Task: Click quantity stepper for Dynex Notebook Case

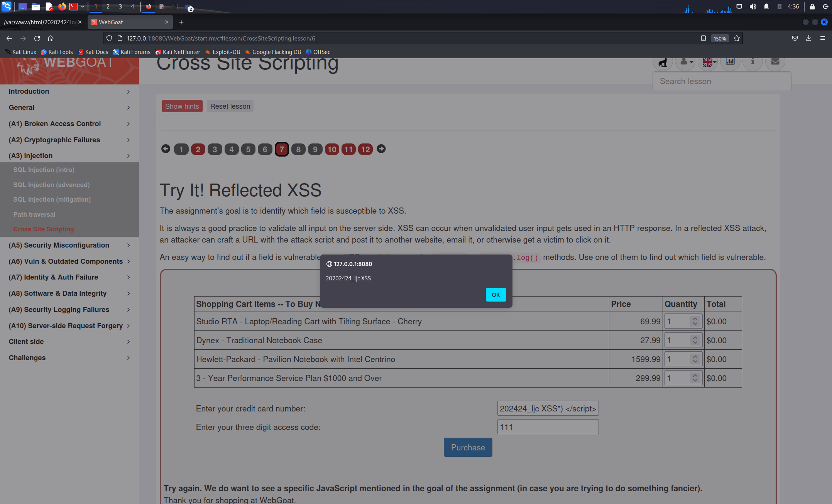Action: coord(695,340)
